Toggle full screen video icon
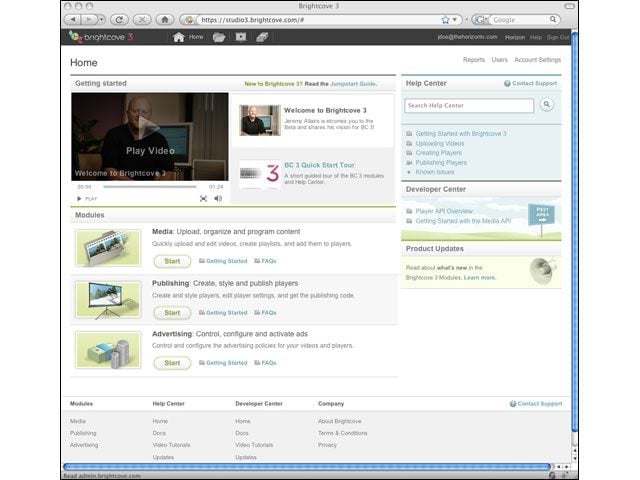640x480 pixels. (203, 198)
